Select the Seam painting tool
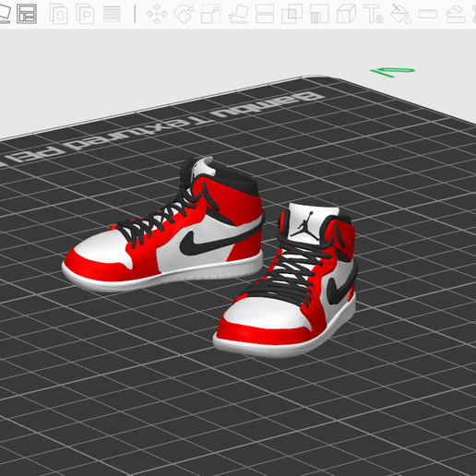This screenshot has width=476, height=476. [x=347, y=14]
